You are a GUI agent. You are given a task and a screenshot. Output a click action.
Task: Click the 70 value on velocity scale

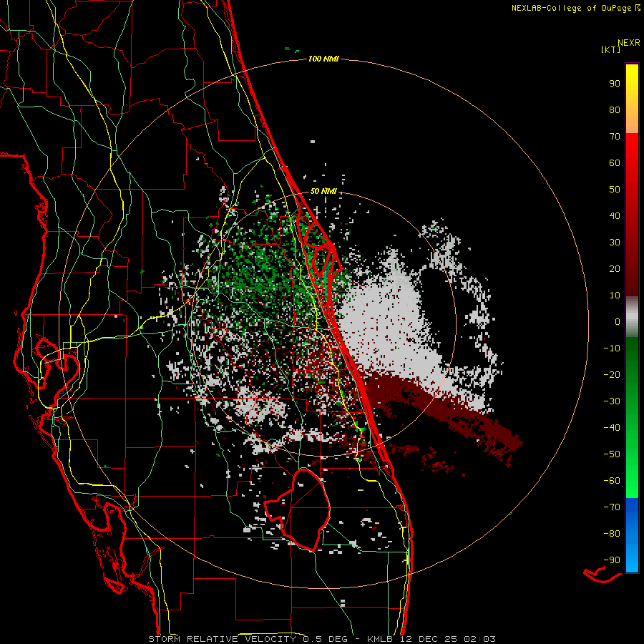615,137
